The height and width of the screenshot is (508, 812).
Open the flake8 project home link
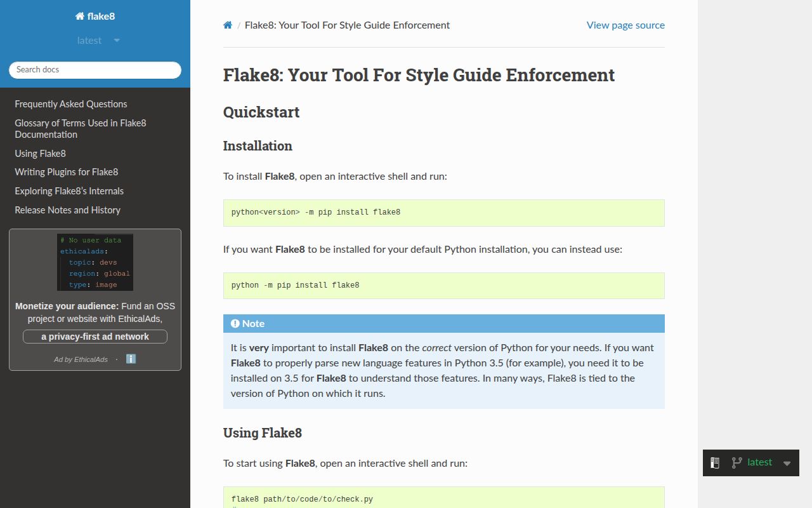click(95, 17)
